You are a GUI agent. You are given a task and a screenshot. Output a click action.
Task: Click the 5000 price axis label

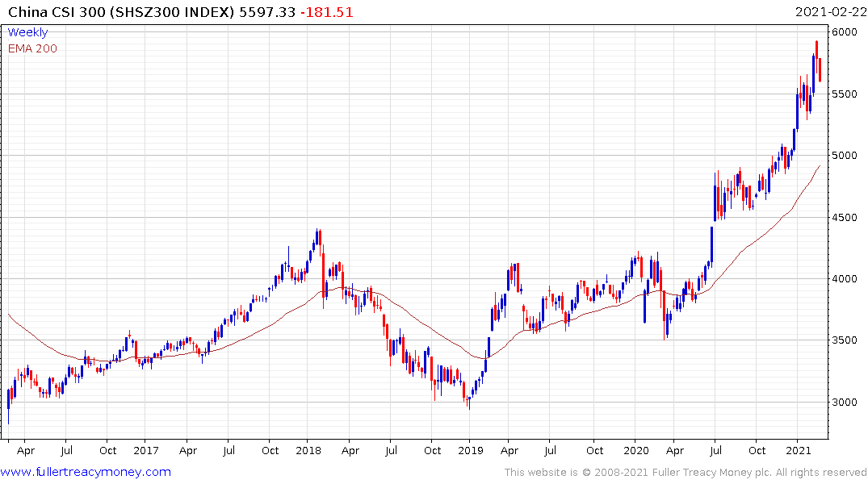pos(845,156)
